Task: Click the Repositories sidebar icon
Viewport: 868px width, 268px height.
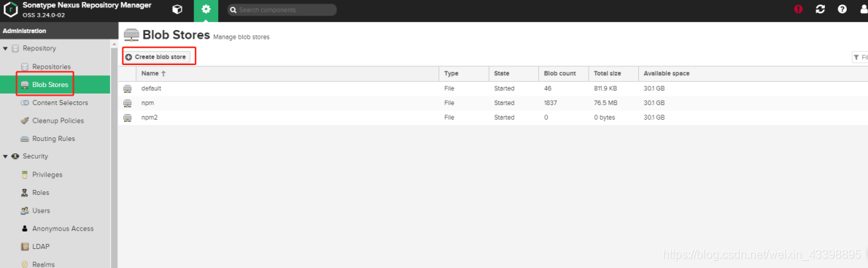Action: point(24,66)
